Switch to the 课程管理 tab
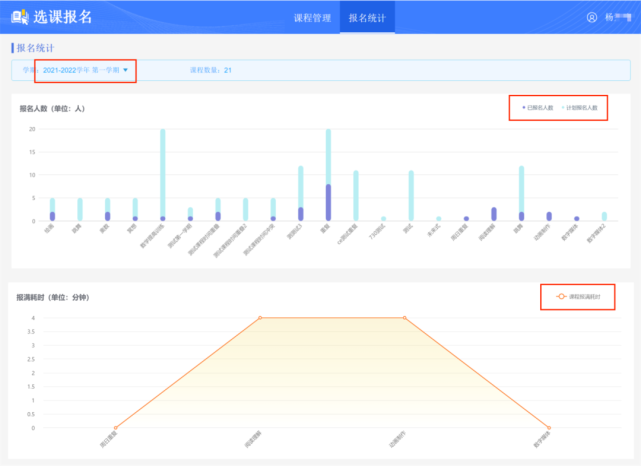This screenshot has height=466, width=641. pyautogui.click(x=312, y=18)
